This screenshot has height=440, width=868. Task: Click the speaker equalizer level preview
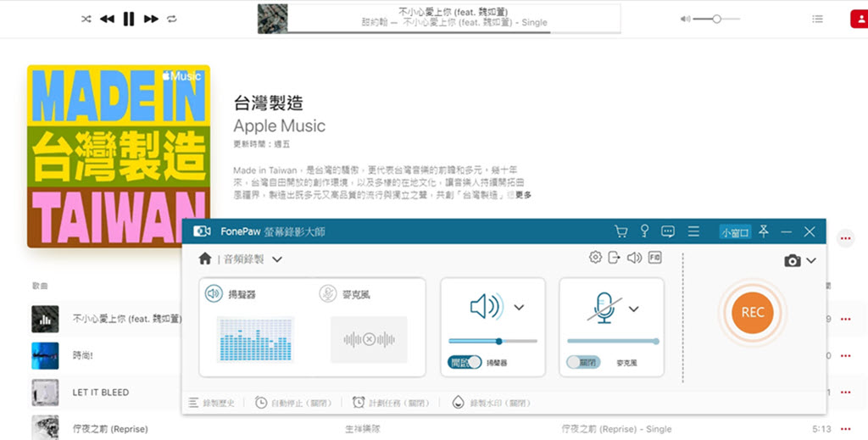[255, 339]
